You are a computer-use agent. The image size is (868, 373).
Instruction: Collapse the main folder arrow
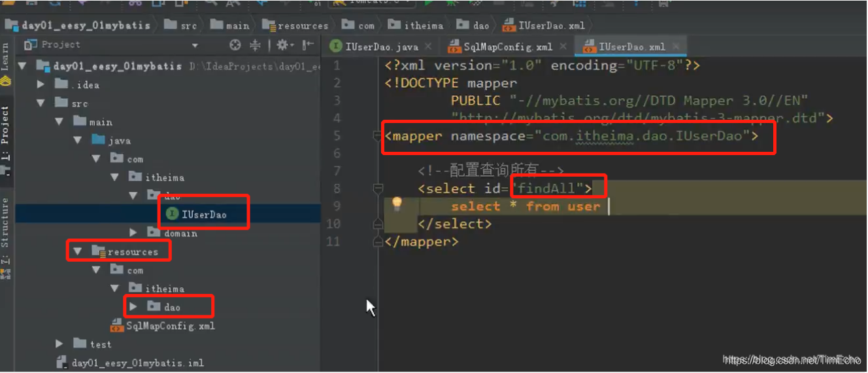[x=59, y=122]
